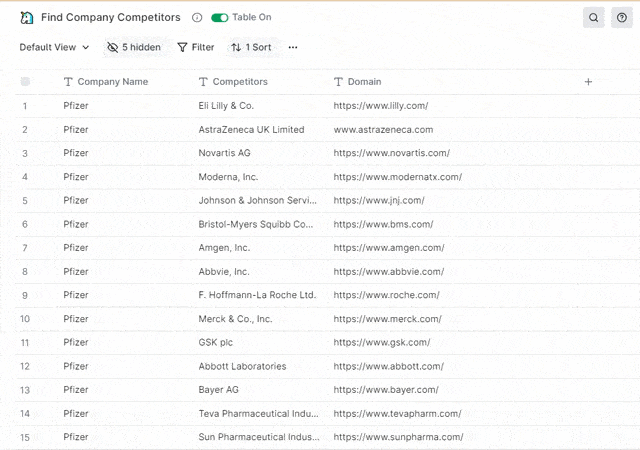
Task: Open the help question mark button
Action: 622,18
